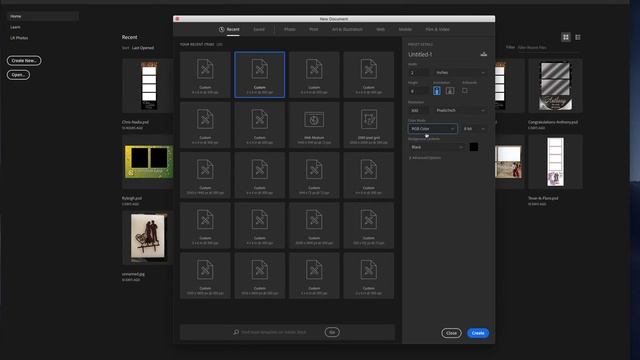Expand Advanced Options

tap(425, 158)
